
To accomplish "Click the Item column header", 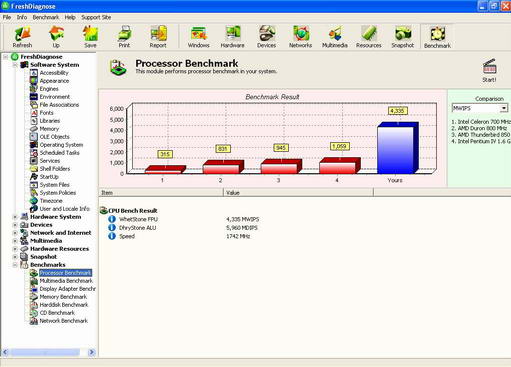I will pyautogui.click(x=161, y=192).
